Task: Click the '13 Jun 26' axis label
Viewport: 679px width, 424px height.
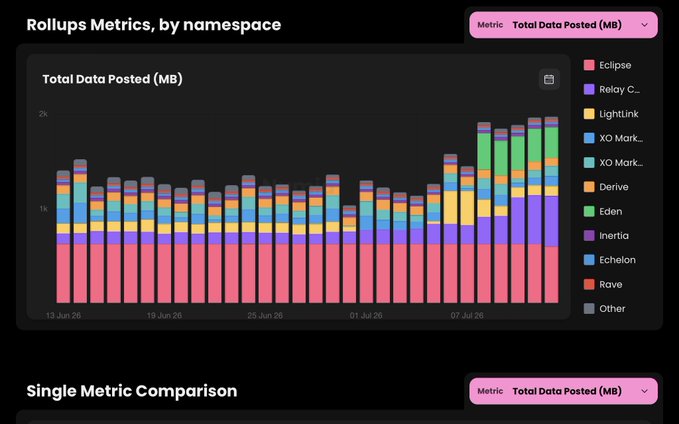Action: pyautogui.click(x=63, y=315)
